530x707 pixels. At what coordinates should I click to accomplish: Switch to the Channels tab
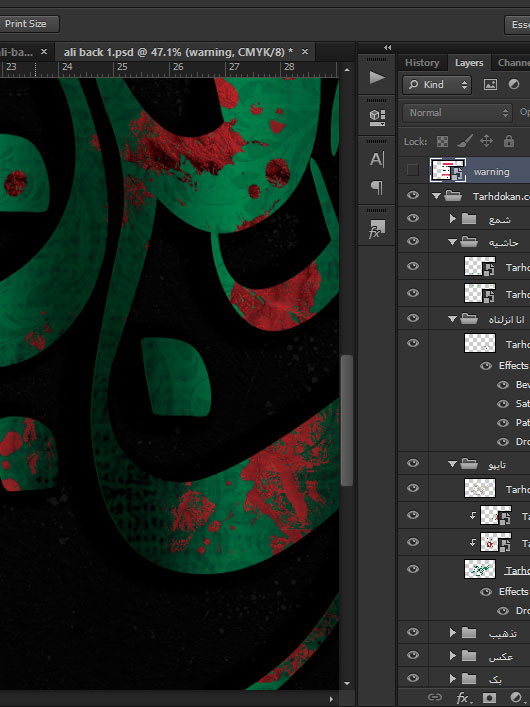pos(513,63)
